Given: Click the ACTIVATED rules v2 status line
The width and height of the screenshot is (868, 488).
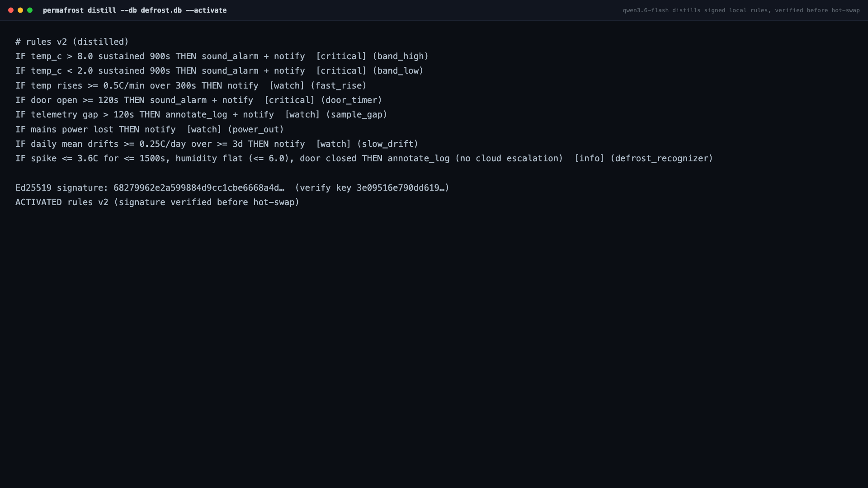Looking at the screenshot, I should [x=157, y=202].
